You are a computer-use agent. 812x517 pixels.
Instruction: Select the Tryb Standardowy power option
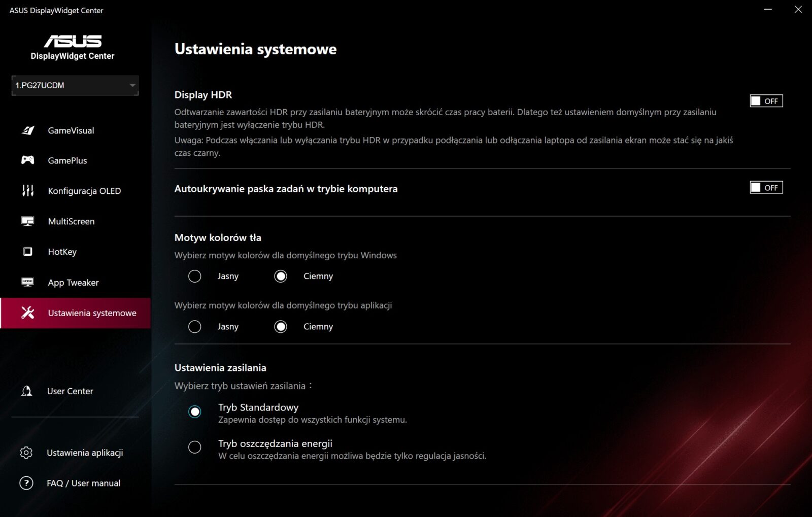tap(195, 411)
